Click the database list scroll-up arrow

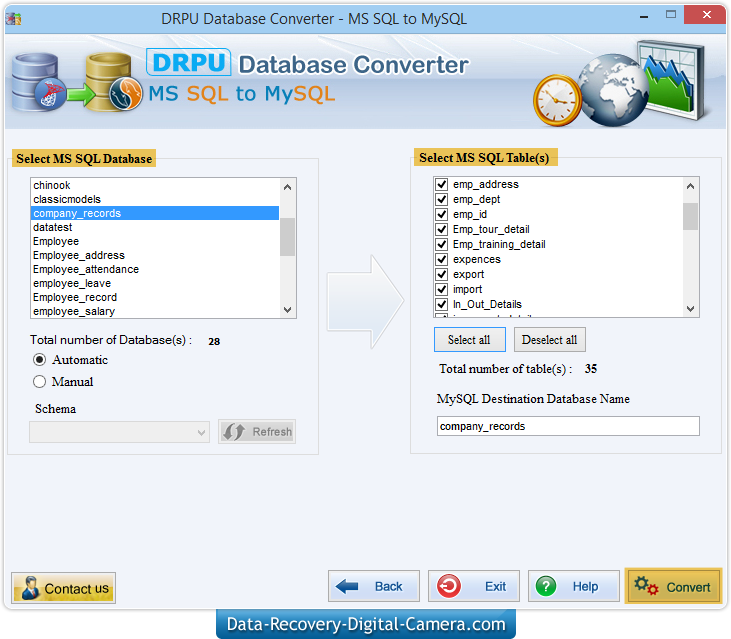(x=288, y=187)
